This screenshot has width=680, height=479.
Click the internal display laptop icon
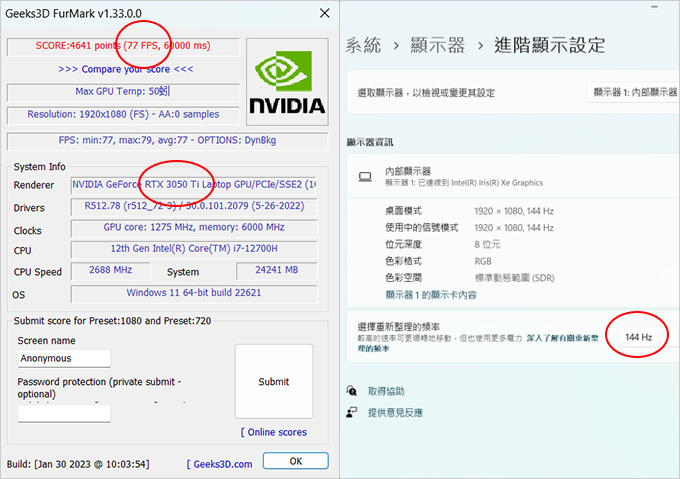365,177
